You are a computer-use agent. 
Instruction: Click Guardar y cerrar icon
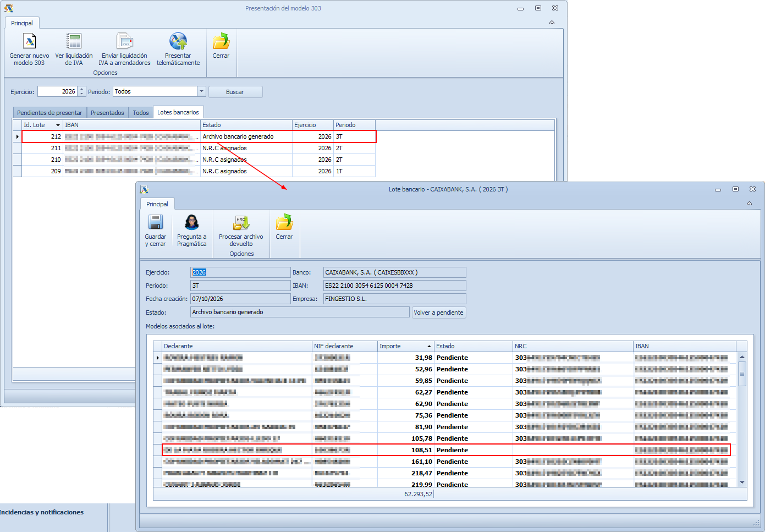[156, 222]
